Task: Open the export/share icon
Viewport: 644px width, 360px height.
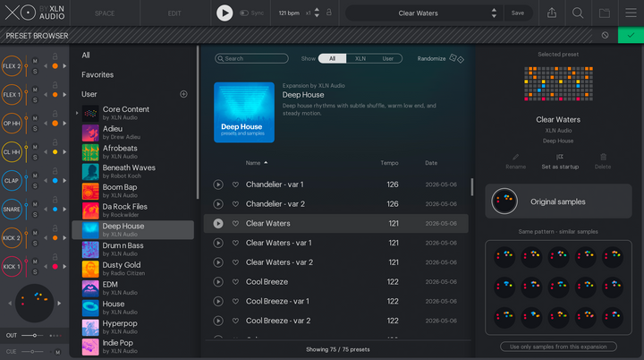Action: click(552, 13)
